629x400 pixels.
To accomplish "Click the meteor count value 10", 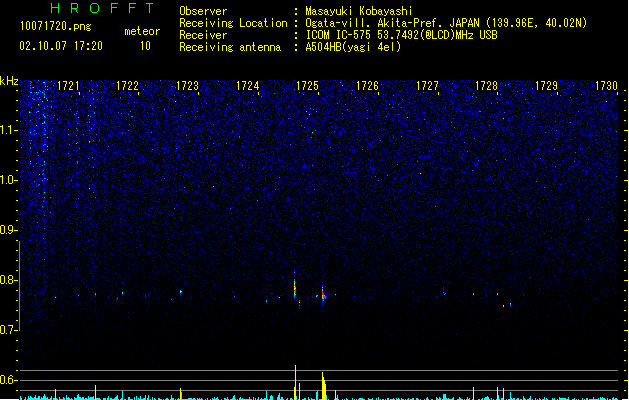I will pyautogui.click(x=145, y=46).
